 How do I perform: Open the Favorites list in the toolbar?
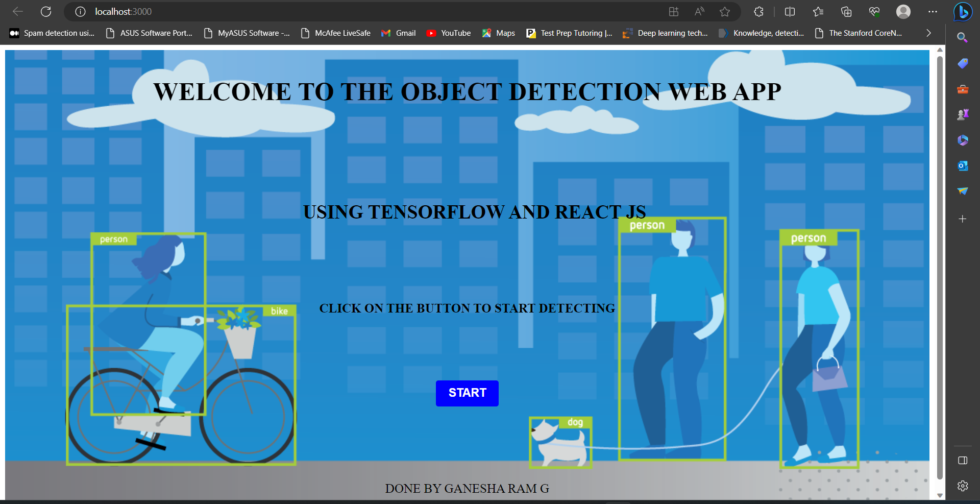pos(818,12)
